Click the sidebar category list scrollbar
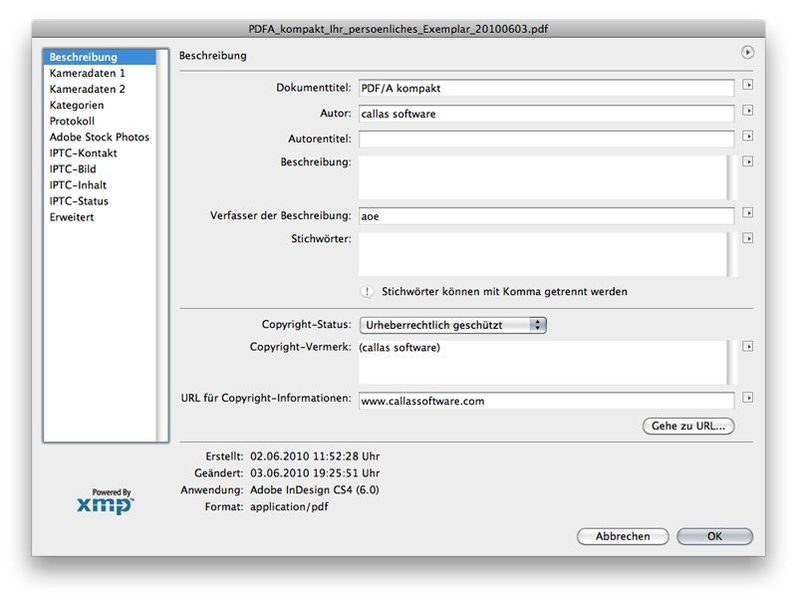The width and height of the screenshot is (797, 600). pyautogui.click(x=162, y=246)
